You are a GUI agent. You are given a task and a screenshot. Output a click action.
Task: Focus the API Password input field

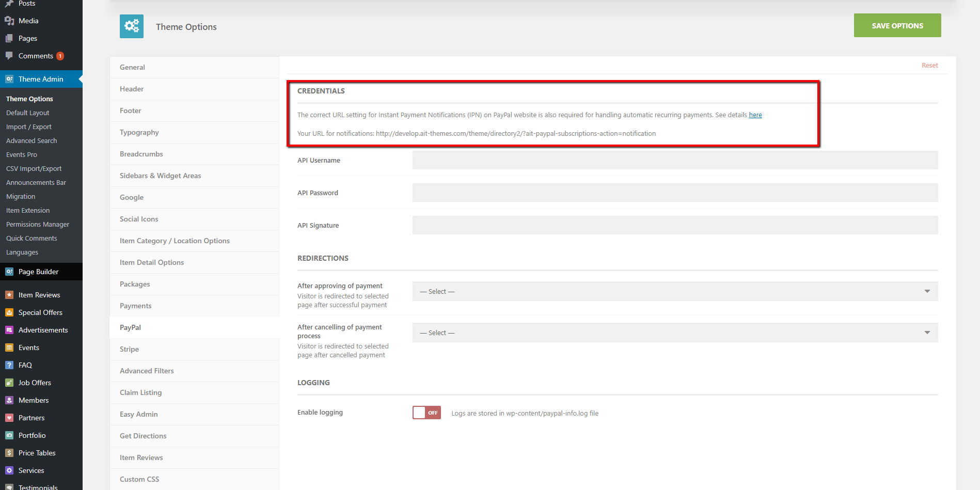point(675,193)
